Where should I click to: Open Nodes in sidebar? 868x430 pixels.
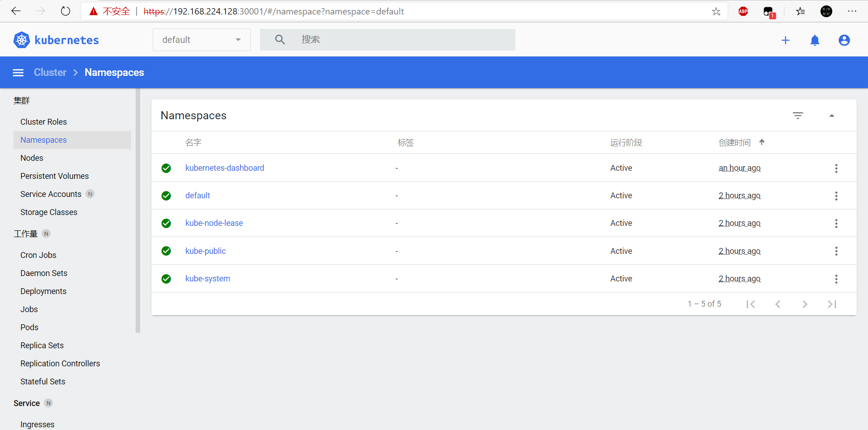(x=32, y=158)
